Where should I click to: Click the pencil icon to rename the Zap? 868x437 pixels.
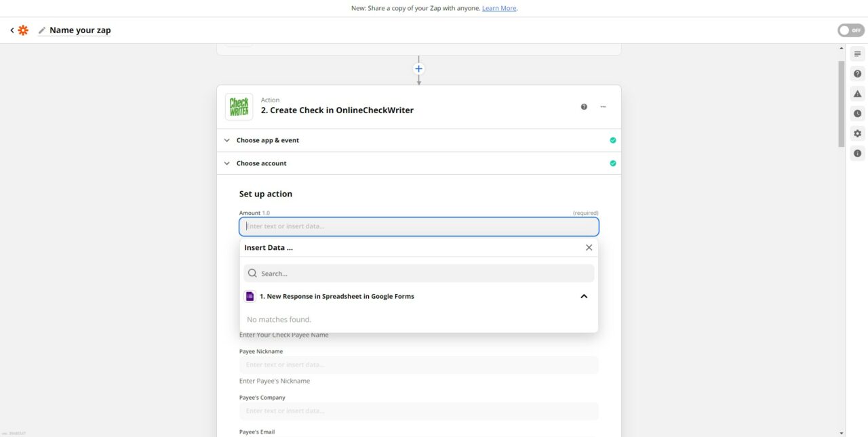point(41,30)
